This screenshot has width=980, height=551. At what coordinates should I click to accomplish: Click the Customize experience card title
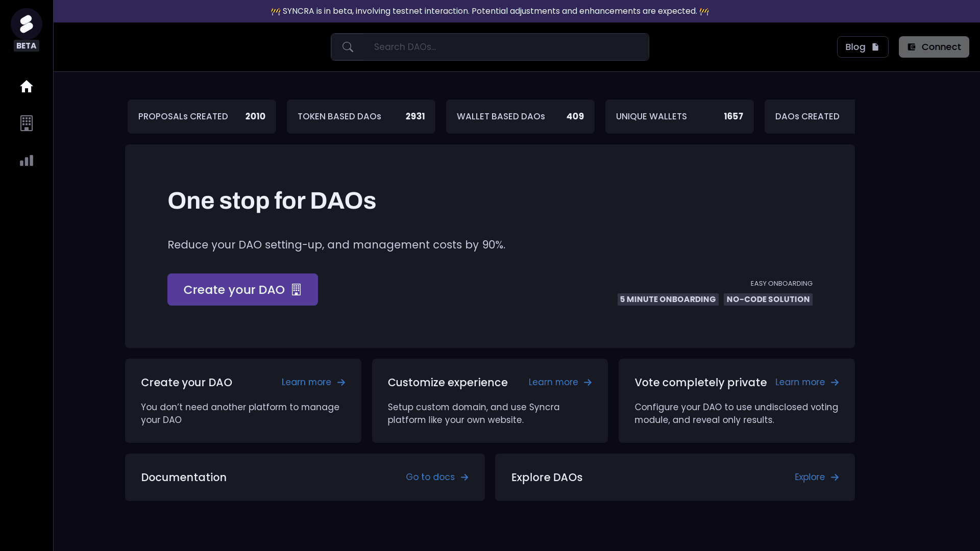[448, 383]
